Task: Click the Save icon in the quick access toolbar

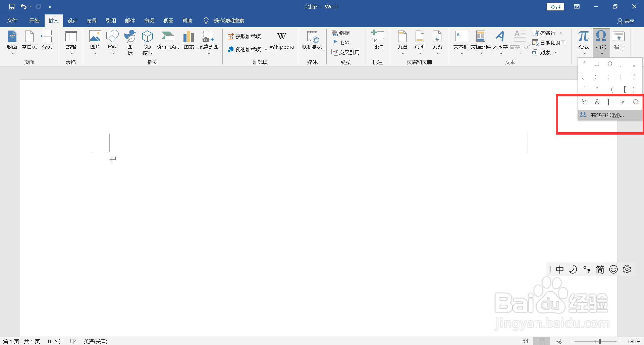Action: (12, 7)
